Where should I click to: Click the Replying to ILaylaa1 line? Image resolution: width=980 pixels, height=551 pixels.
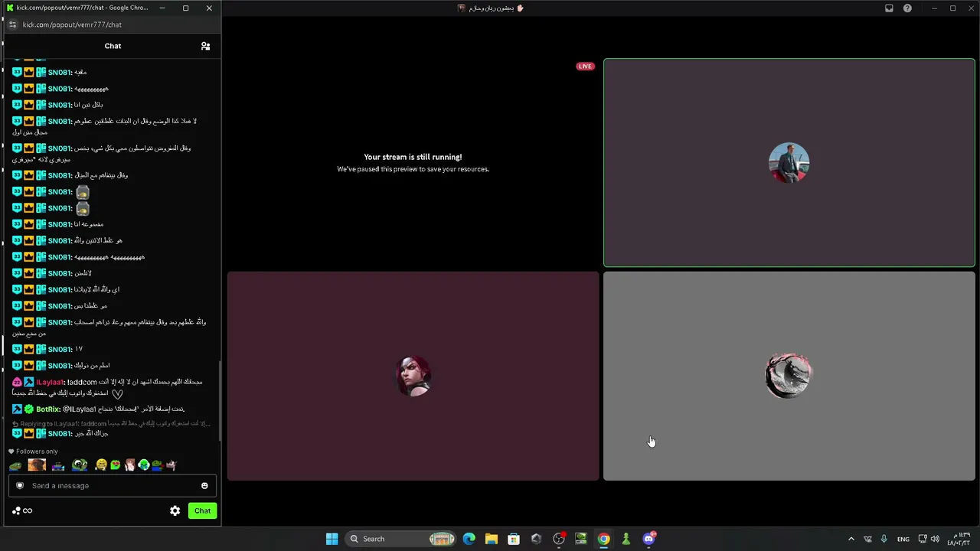111,423
